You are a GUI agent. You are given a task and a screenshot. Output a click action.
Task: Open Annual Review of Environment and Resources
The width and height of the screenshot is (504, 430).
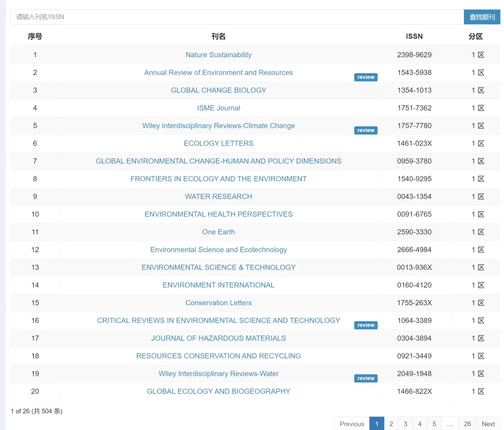click(218, 73)
